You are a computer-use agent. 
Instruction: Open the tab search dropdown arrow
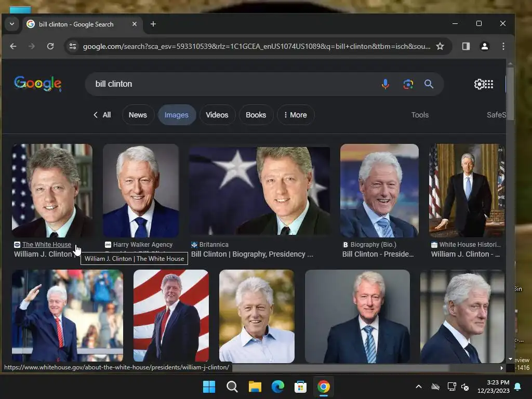pyautogui.click(x=12, y=24)
